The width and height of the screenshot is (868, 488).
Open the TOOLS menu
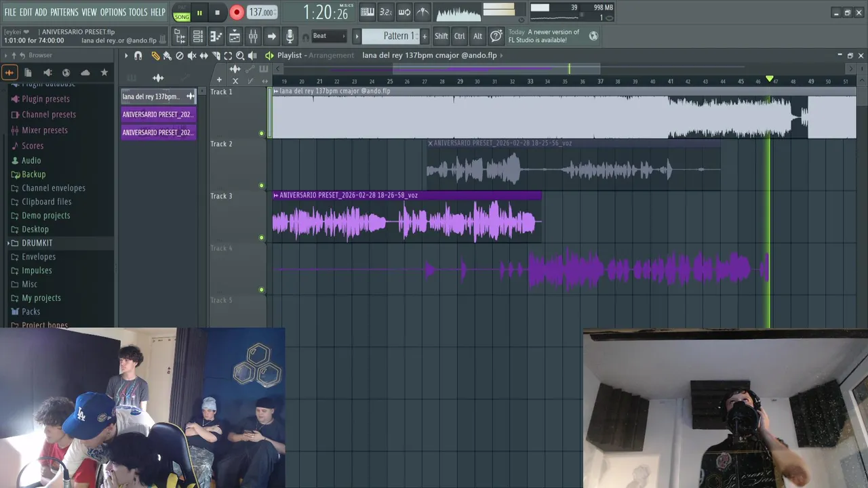[138, 12]
